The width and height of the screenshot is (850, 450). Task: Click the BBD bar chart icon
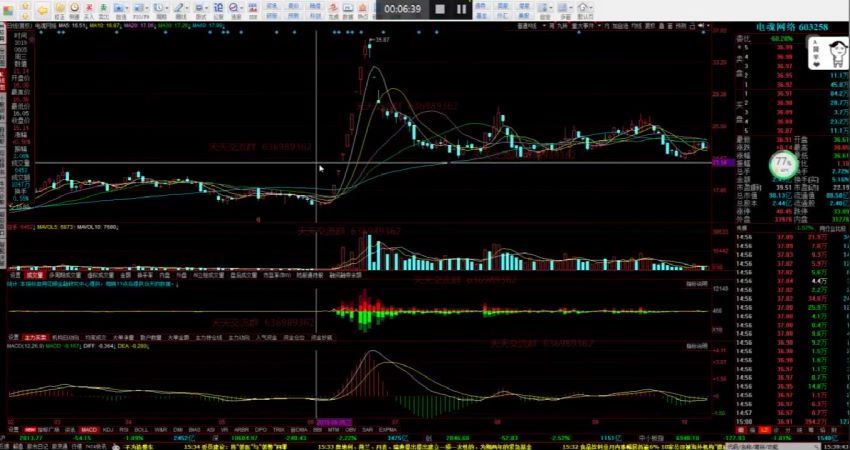click(x=253, y=8)
